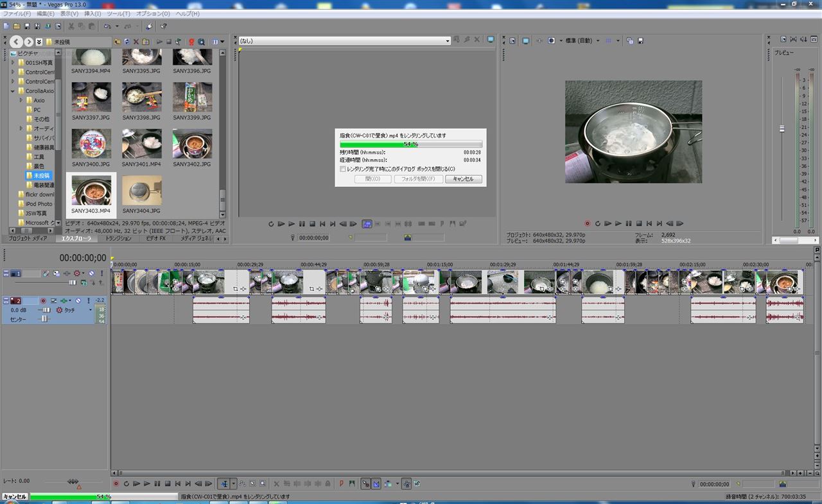
Task: Minimize video track 1 height
Action: pyautogui.click(x=6, y=272)
